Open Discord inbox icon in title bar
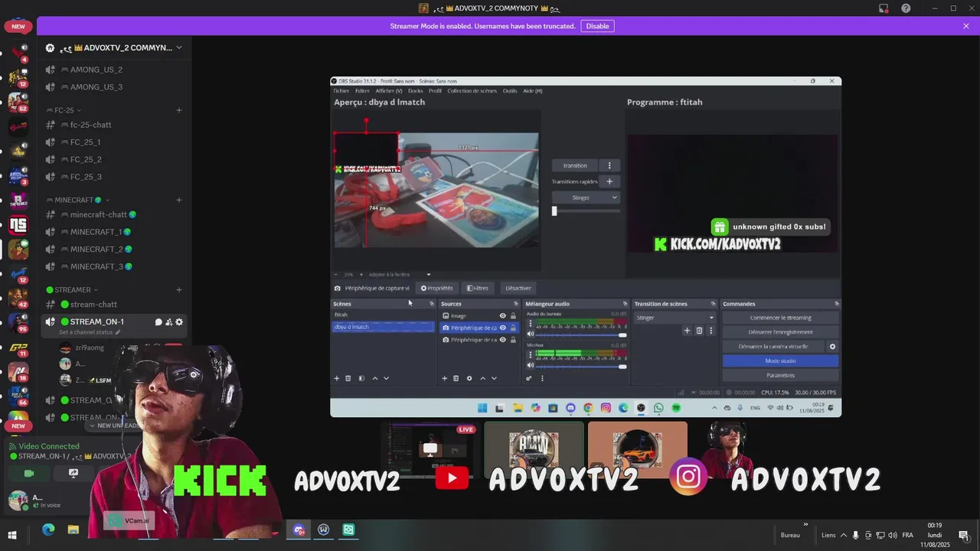This screenshot has height=551, width=980. (x=884, y=8)
